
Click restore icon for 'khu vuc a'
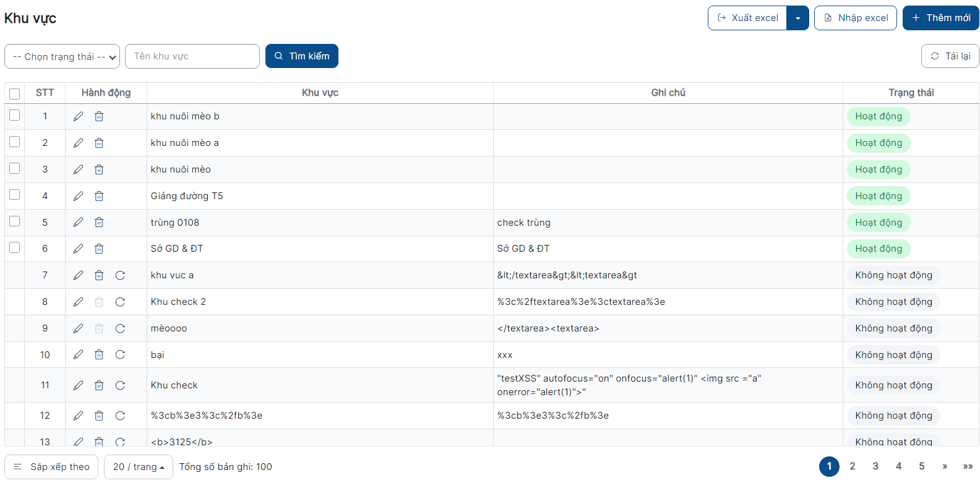coord(120,275)
